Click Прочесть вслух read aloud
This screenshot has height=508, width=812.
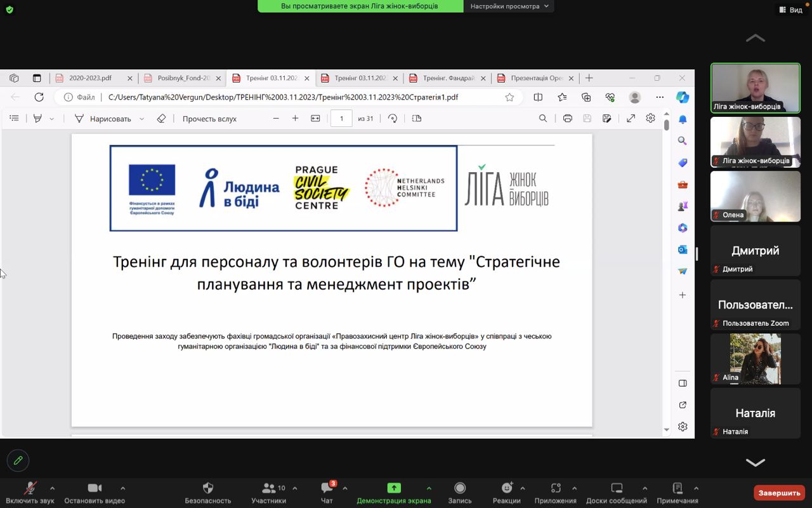[209, 119]
